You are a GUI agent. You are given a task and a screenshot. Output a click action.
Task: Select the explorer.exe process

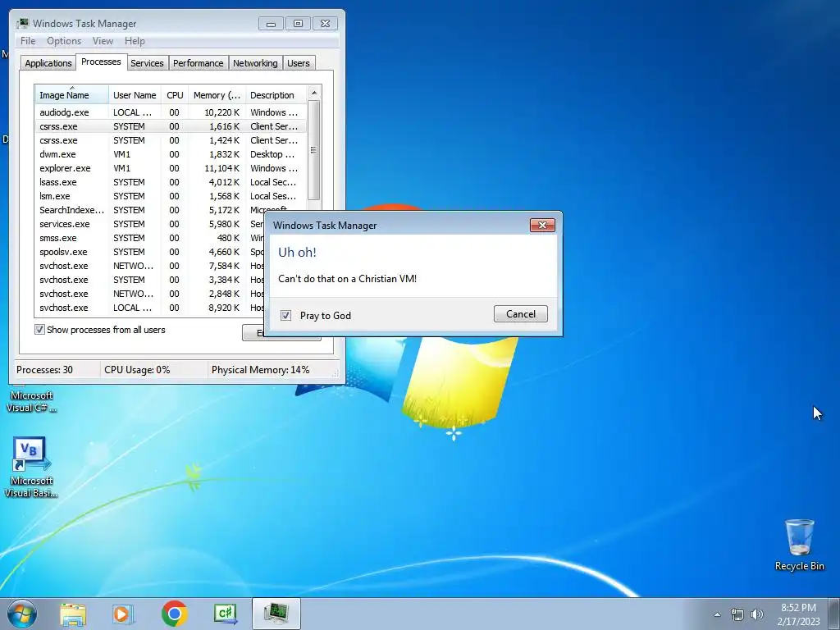pyautogui.click(x=171, y=168)
